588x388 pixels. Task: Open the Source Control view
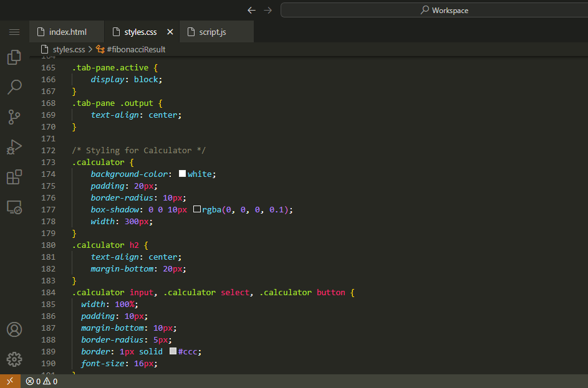coord(14,116)
